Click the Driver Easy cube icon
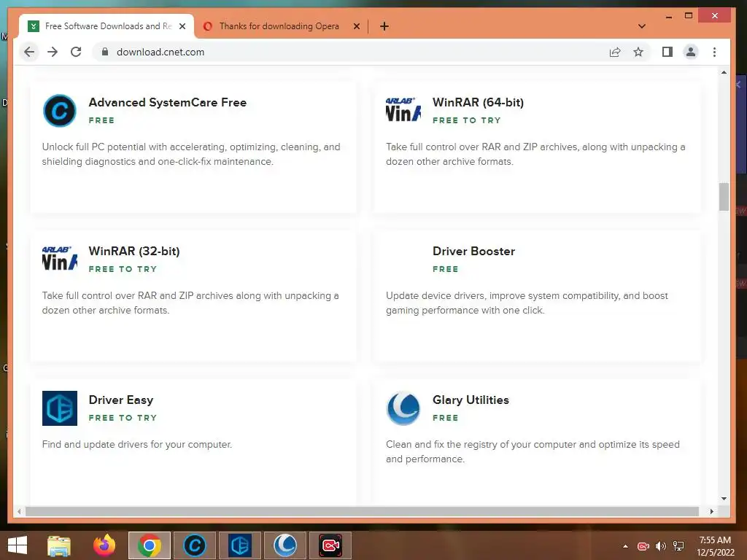The height and width of the screenshot is (560, 747). 60,408
